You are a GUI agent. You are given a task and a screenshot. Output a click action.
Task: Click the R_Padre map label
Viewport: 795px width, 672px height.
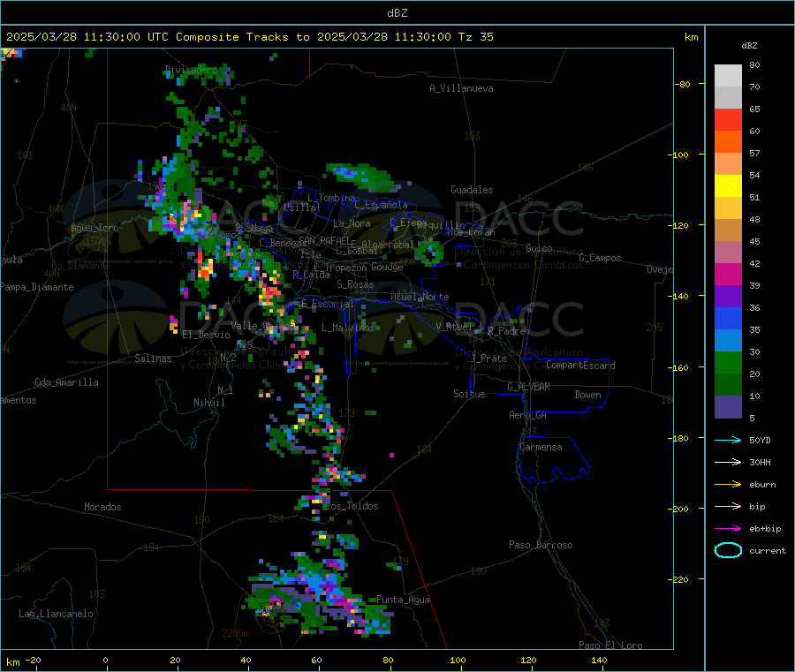(x=506, y=331)
